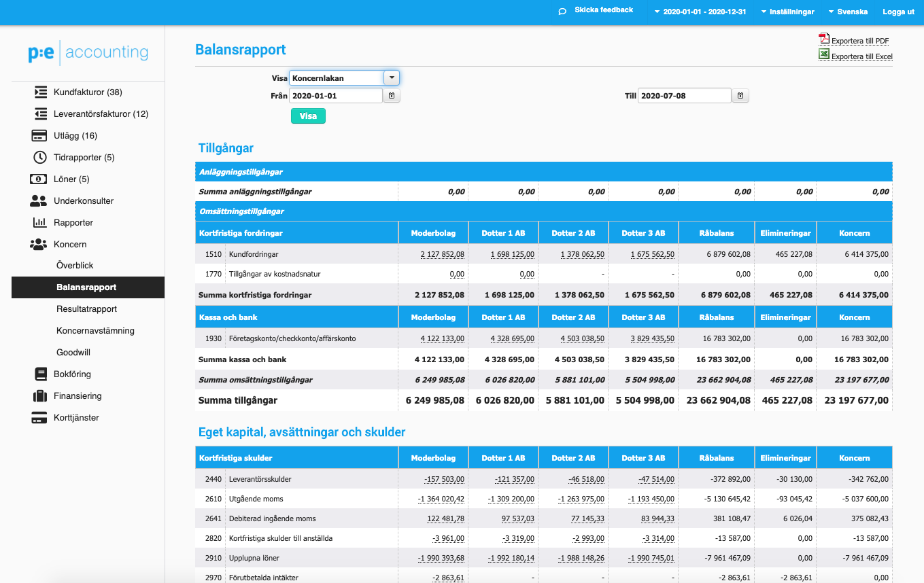Click Logga ut
The height and width of the screenshot is (583, 924).
click(x=898, y=12)
